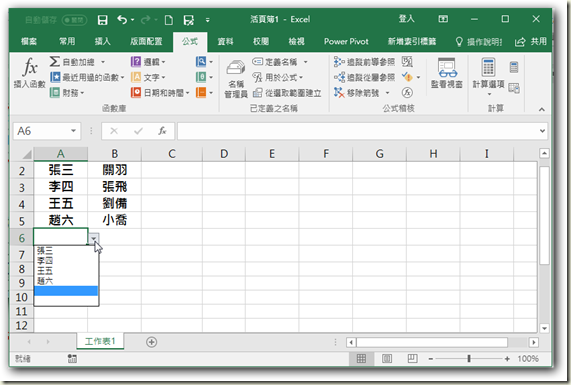
Task: Click the formula bar Insert Function button
Action: pos(162,131)
